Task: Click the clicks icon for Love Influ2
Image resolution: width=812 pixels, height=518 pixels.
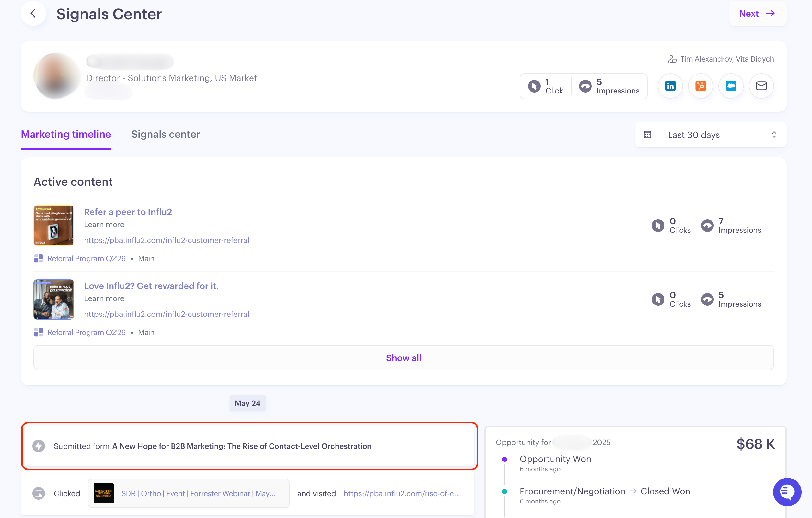Action: [657, 299]
